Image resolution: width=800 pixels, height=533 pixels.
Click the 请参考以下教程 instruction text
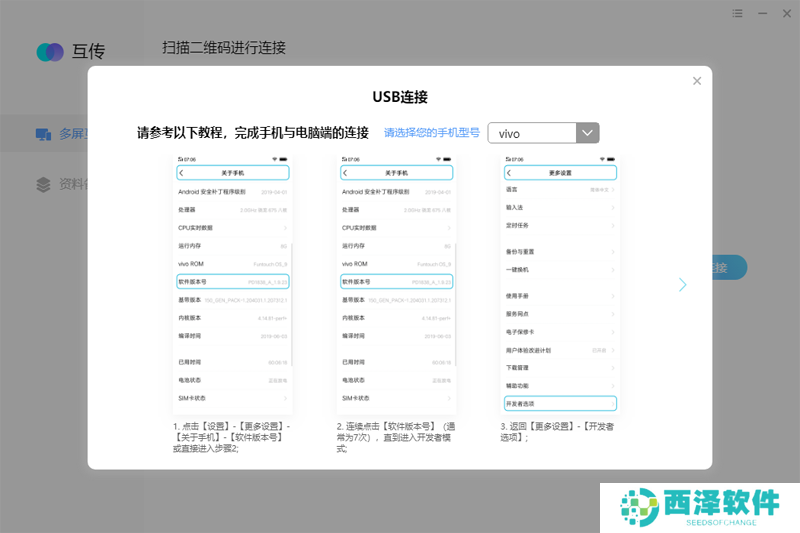coord(253,133)
